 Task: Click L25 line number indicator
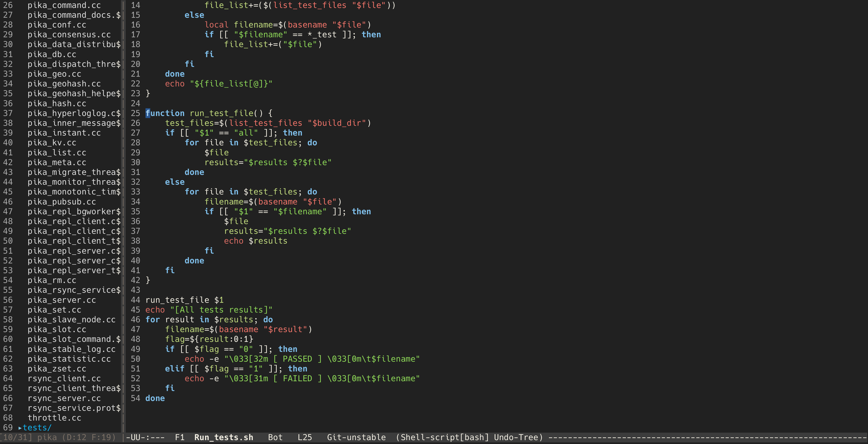pos(305,438)
